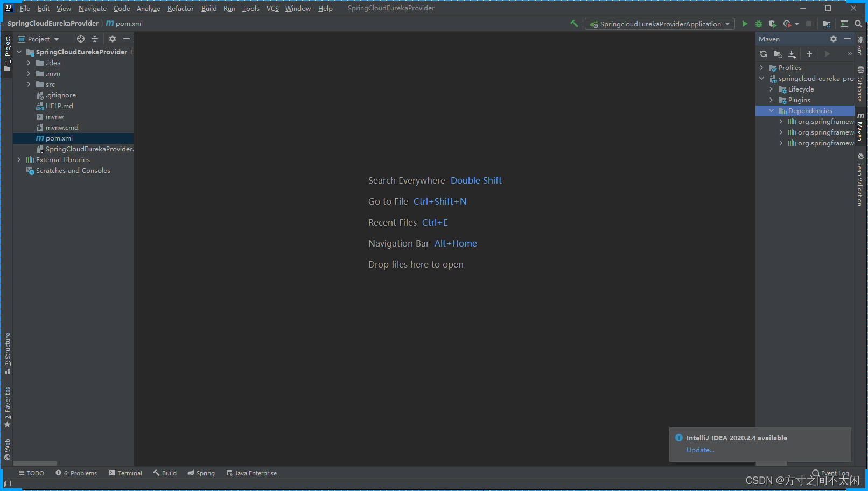Click Select Opened File target icon
The width and height of the screenshot is (868, 491).
point(81,39)
